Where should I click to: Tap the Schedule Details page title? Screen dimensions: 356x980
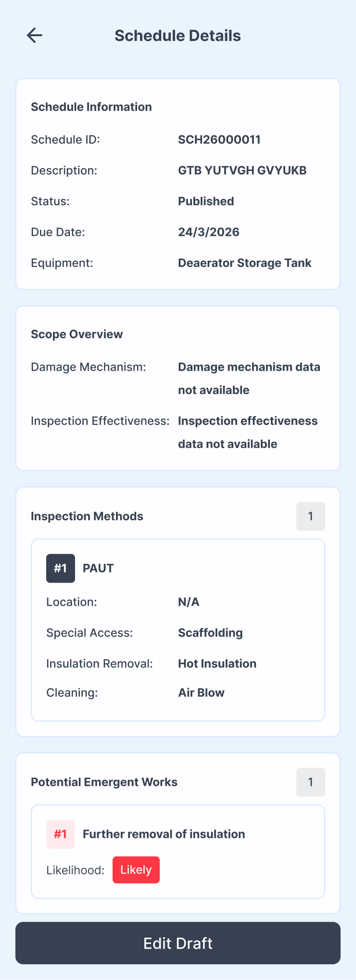tap(178, 36)
